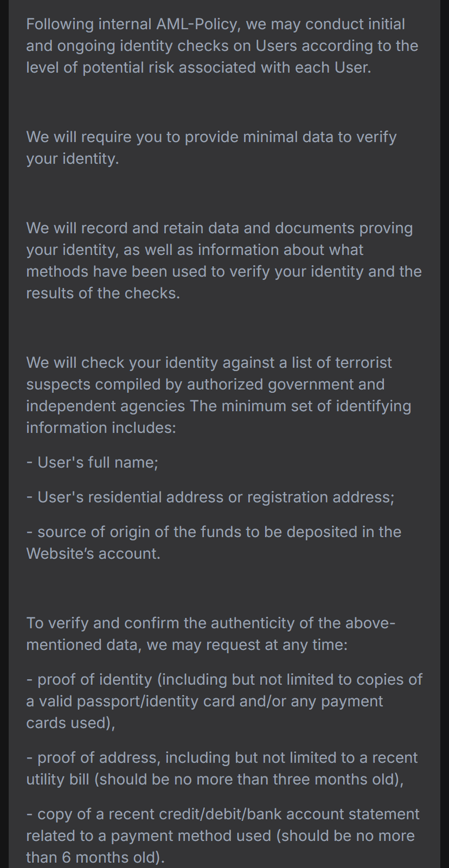Screen dimensions: 449x868
Task: Click the paragraph starting "Following internal AML-Policy"
Action: (222, 46)
